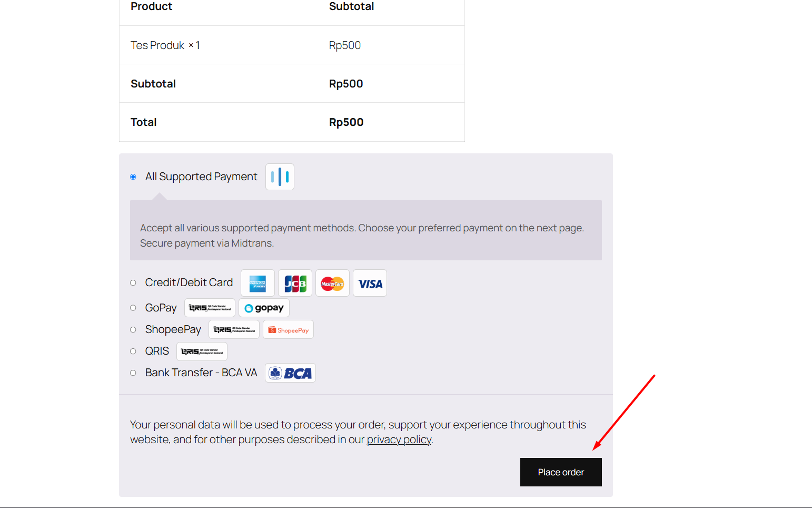Click the MasterCard logo icon
This screenshot has width=812, height=508.
tap(332, 284)
